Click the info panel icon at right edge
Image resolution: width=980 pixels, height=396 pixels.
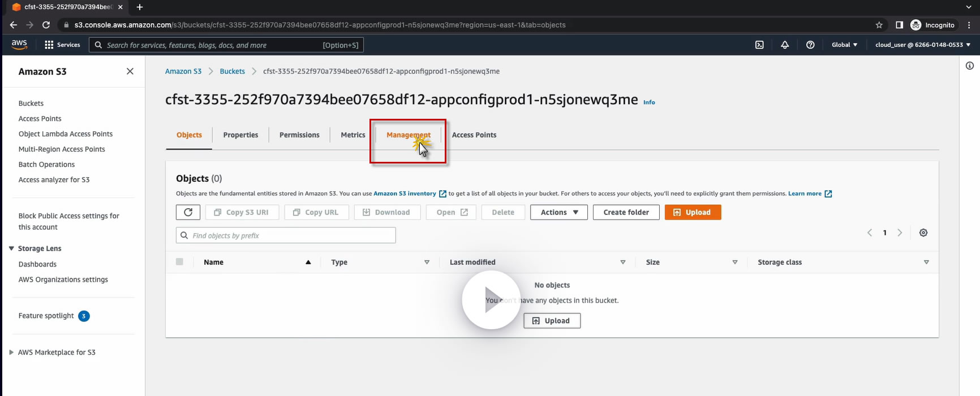coord(970,66)
